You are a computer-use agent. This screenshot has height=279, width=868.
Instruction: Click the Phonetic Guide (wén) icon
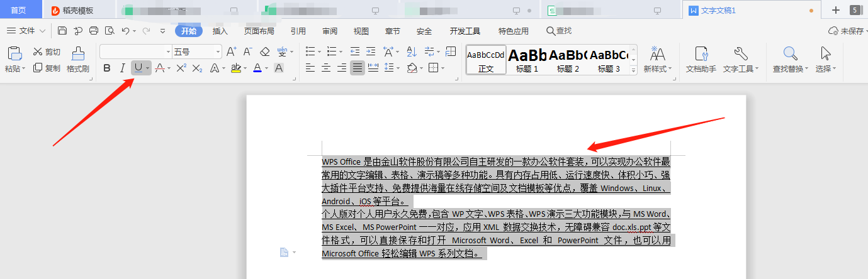(283, 52)
